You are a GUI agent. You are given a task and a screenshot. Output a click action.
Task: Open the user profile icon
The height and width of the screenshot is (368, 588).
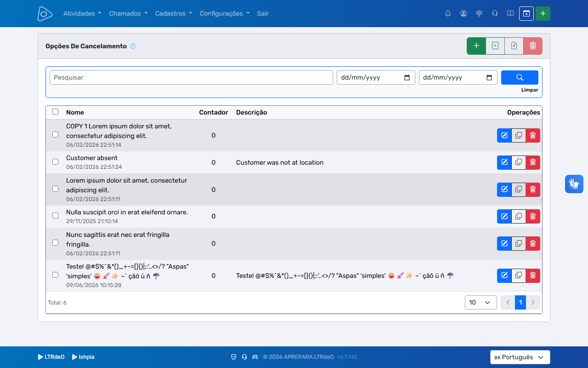pyautogui.click(x=464, y=13)
